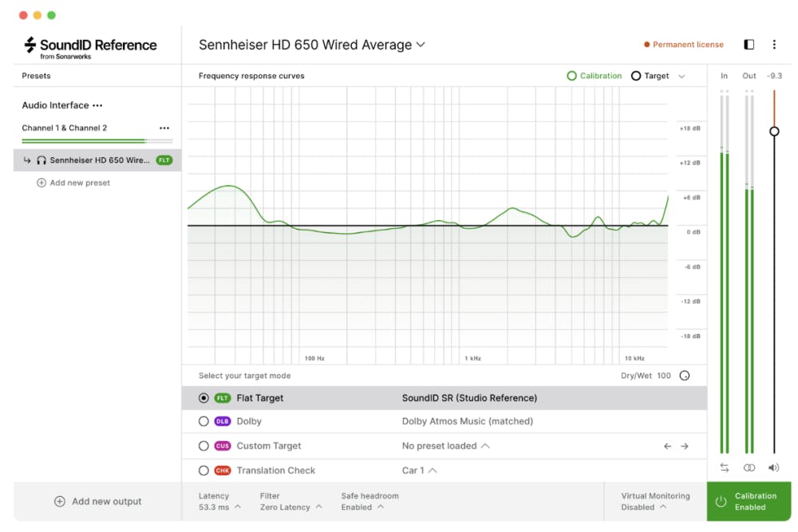The height and width of the screenshot is (532, 798).
Task: Click the plus icon beside Add new preset
Action: tap(41, 183)
